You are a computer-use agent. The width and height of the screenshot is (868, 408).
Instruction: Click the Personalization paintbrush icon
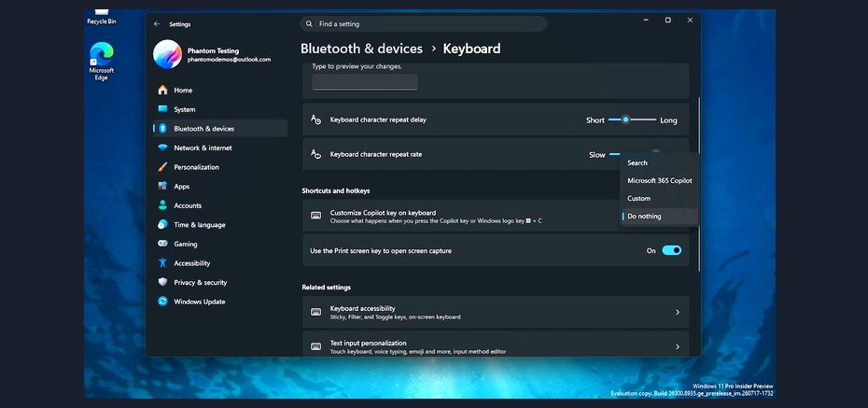(162, 167)
